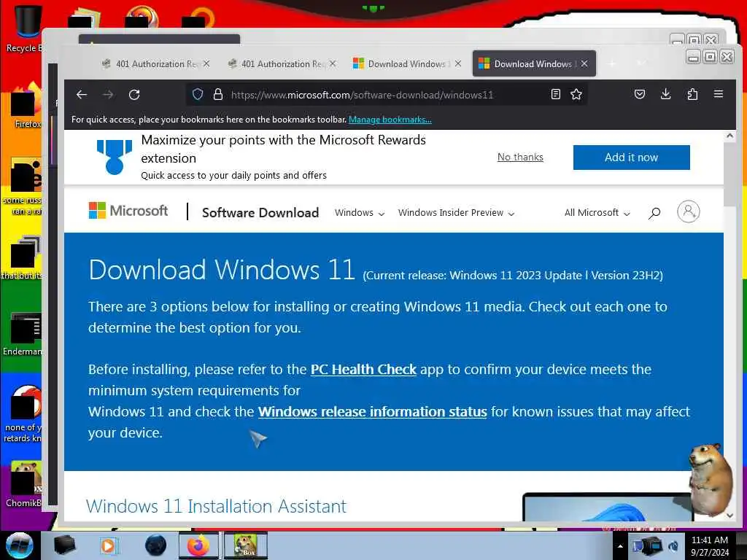
Task: Search Microsoft.com with magnifier icon
Action: [x=654, y=212]
